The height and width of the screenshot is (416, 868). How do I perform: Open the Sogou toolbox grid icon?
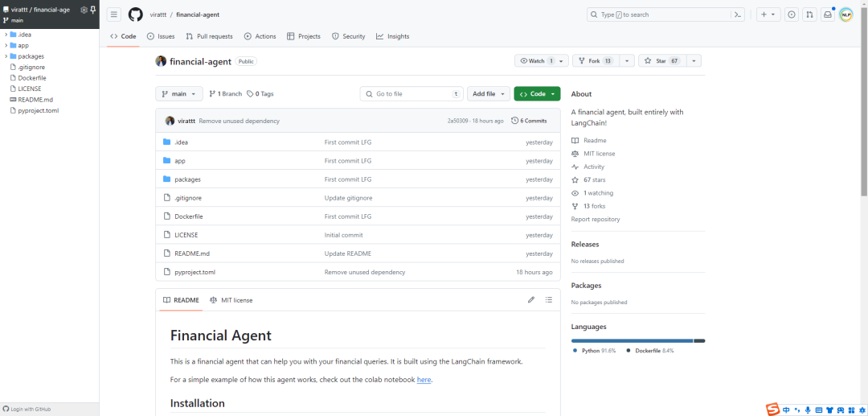850,410
